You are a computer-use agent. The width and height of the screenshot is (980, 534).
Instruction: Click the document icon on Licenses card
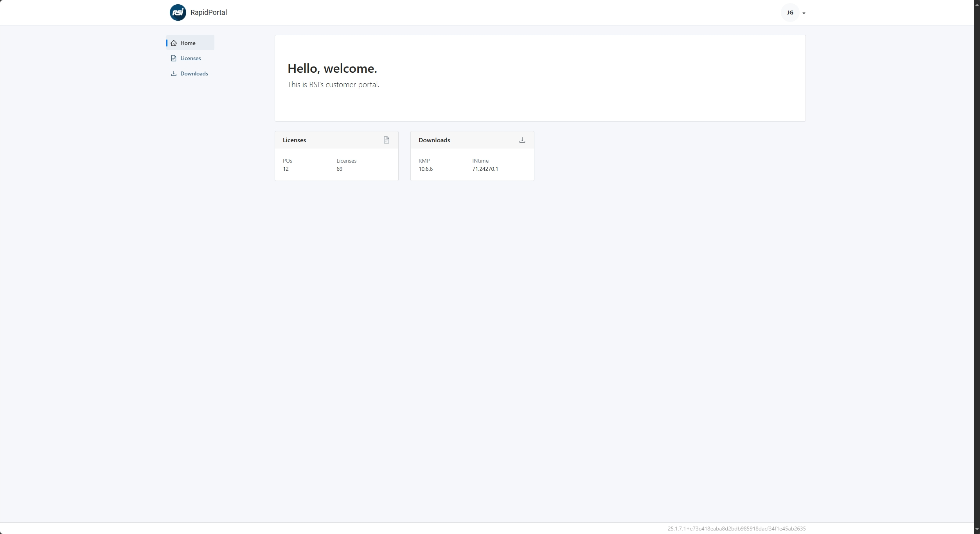386,140
